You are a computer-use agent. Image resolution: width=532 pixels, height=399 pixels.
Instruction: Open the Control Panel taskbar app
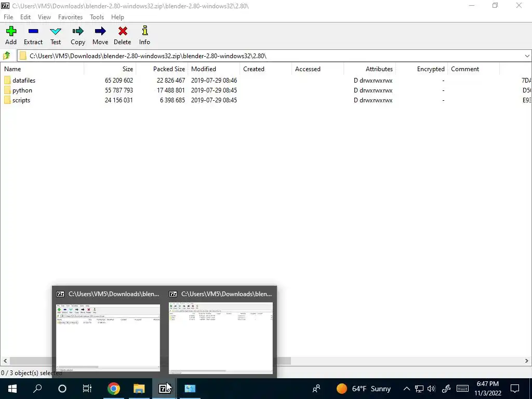190,389
